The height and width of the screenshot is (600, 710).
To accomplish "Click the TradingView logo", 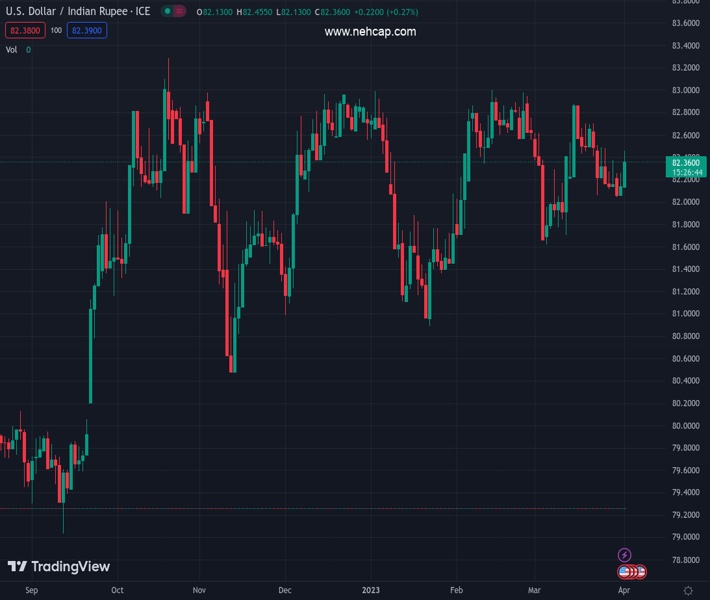I will tap(58, 567).
